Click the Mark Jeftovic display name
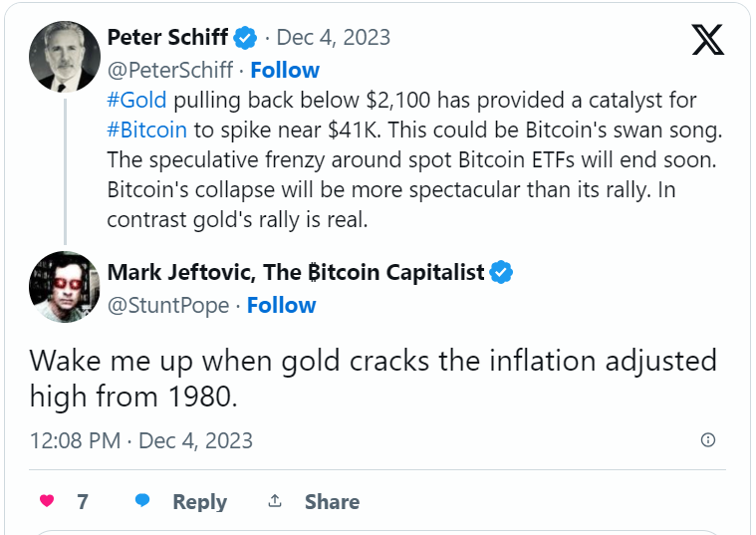Viewport: 756px width, 535px height. click(296, 273)
